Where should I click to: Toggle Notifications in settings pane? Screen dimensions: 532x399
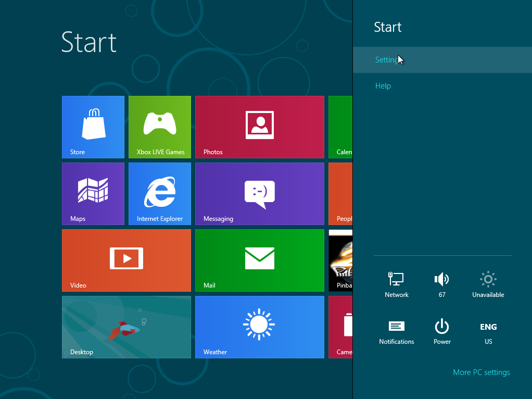click(397, 332)
